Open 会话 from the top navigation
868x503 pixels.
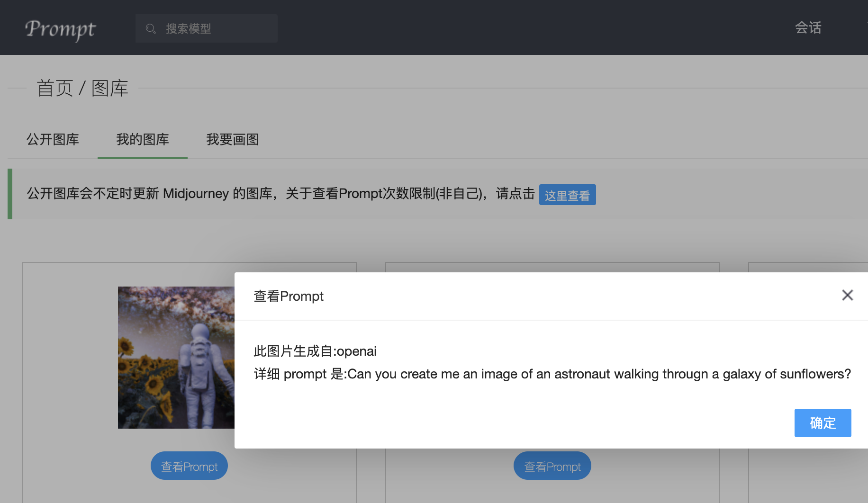[808, 28]
